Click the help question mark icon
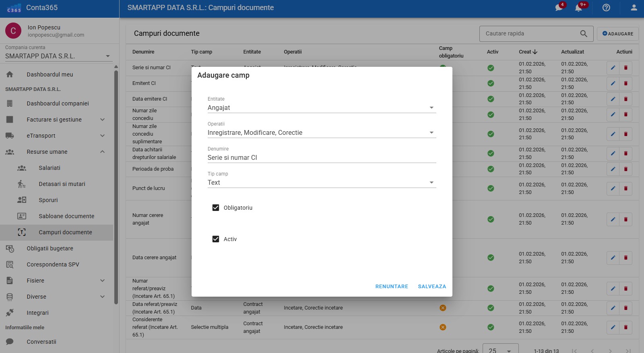 (606, 8)
